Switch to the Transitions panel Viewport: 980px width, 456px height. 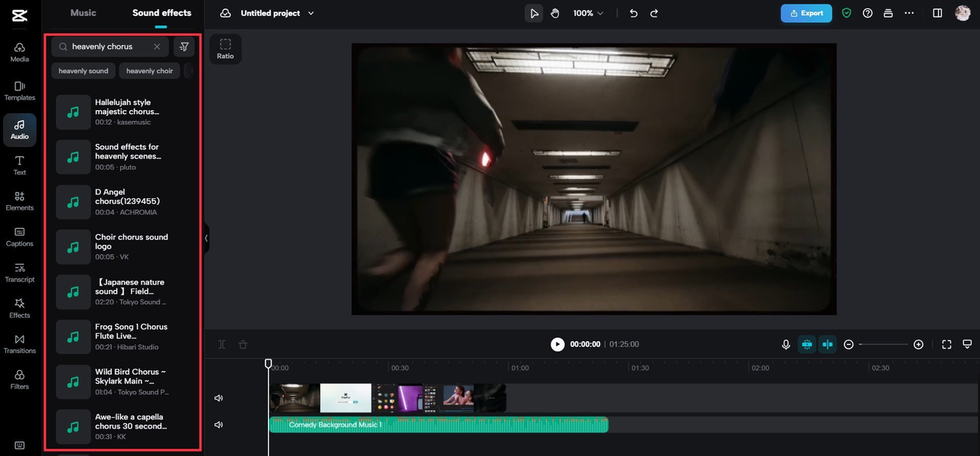coord(19,344)
